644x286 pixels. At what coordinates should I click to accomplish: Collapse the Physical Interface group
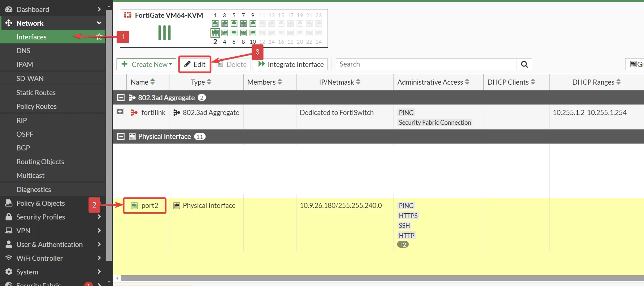121,137
